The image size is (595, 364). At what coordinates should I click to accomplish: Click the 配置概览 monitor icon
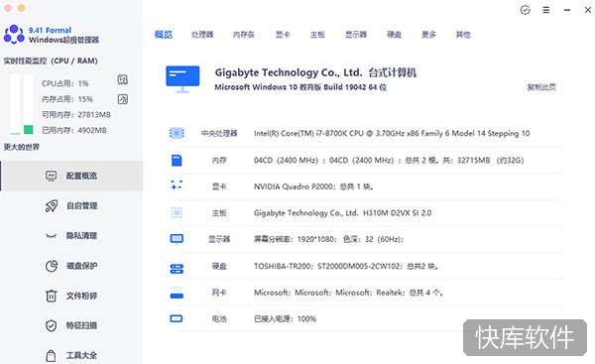click(52, 176)
